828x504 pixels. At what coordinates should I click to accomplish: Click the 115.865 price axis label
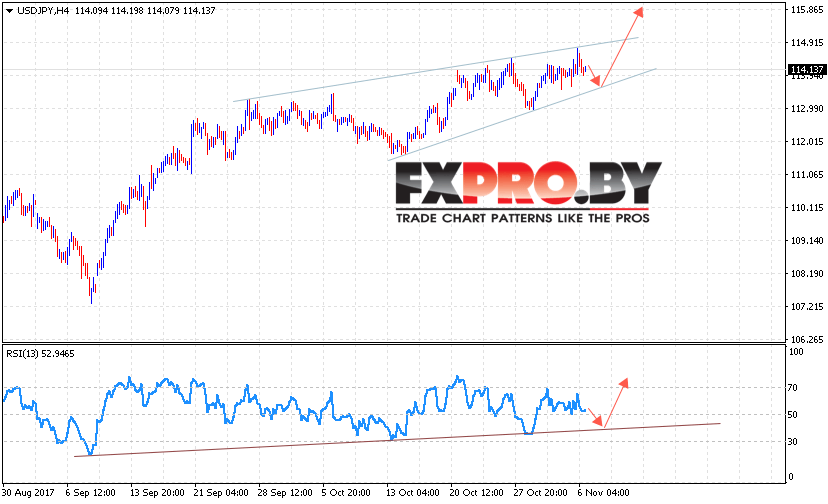806,10
